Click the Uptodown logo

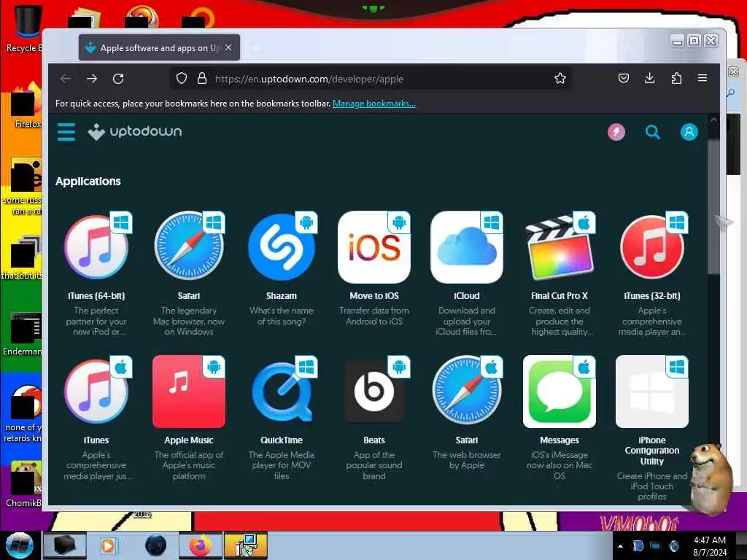point(135,132)
